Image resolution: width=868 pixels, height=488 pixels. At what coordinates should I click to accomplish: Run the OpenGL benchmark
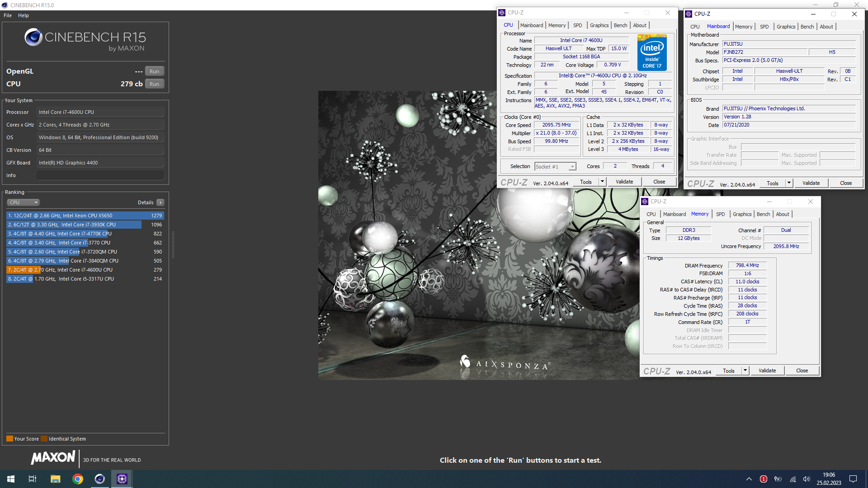click(x=155, y=71)
